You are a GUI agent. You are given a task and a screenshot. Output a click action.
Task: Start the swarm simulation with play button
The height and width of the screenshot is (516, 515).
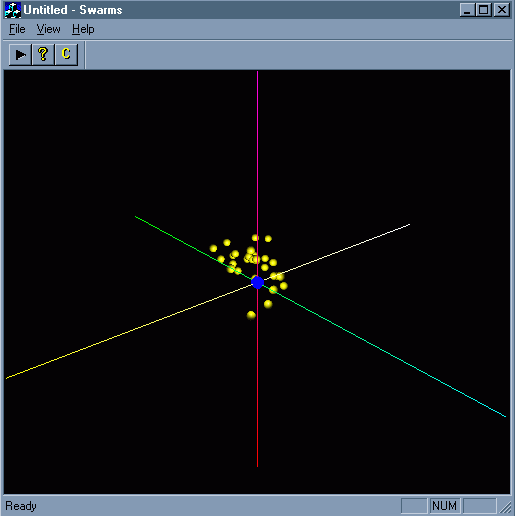tap(20, 54)
